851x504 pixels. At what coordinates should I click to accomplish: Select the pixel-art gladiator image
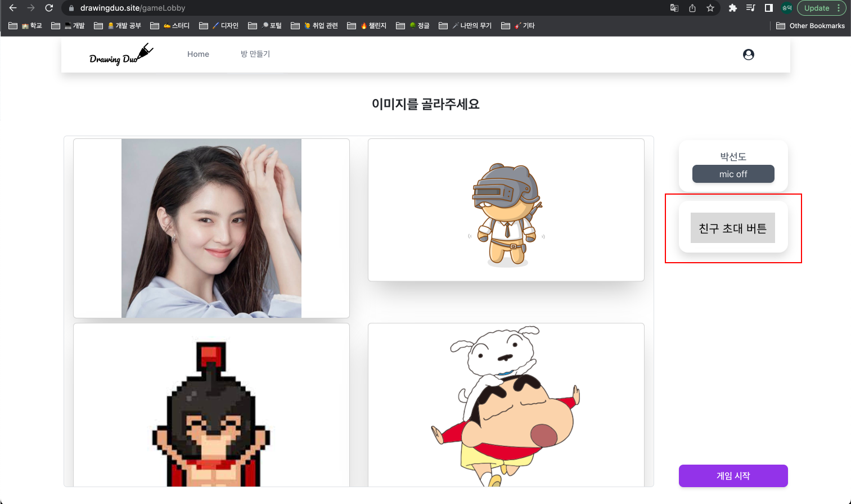coord(211,411)
